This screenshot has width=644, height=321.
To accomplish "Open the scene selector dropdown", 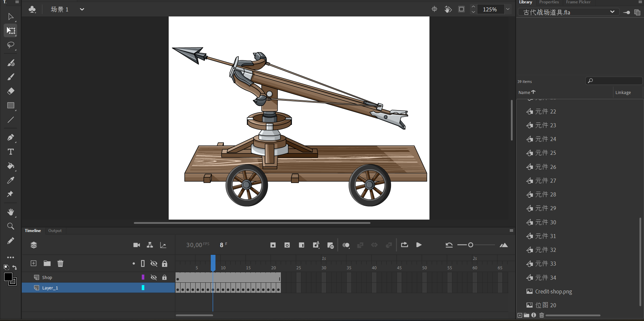I will tap(82, 9).
